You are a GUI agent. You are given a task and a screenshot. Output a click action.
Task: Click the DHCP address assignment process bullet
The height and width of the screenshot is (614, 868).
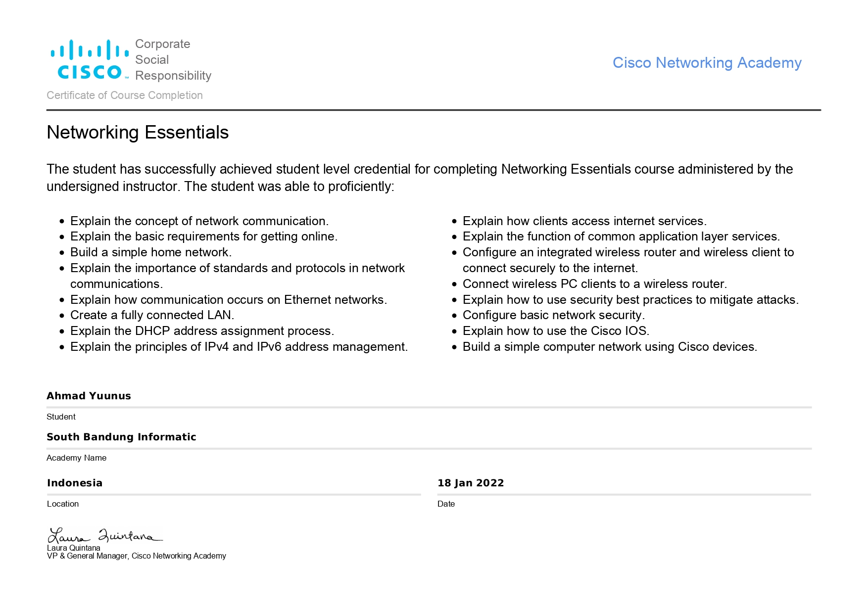coord(202,331)
